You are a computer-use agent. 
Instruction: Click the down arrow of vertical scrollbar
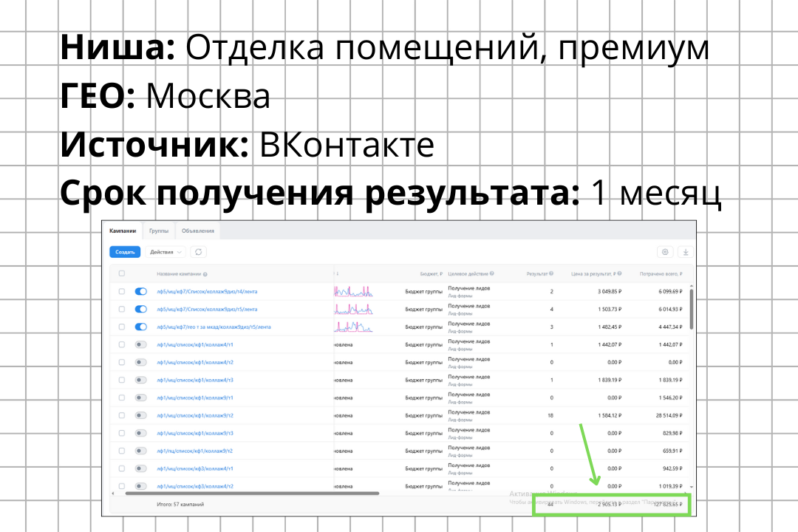(691, 487)
